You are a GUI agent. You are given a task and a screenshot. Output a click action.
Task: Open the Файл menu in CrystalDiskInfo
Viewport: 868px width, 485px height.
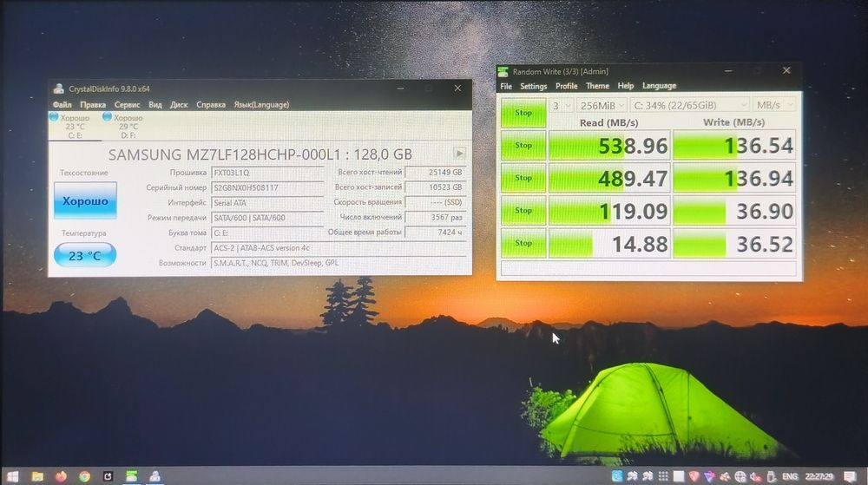pyautogui.click(x=62, y=104)
